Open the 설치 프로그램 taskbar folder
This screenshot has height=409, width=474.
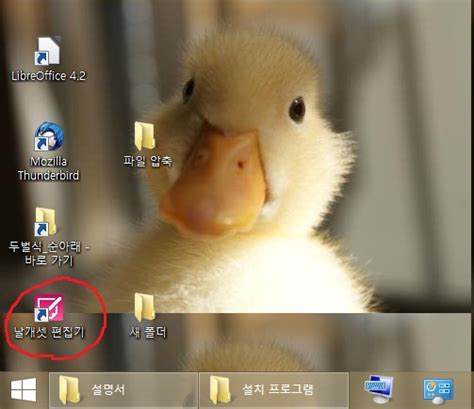pos(274,390)
